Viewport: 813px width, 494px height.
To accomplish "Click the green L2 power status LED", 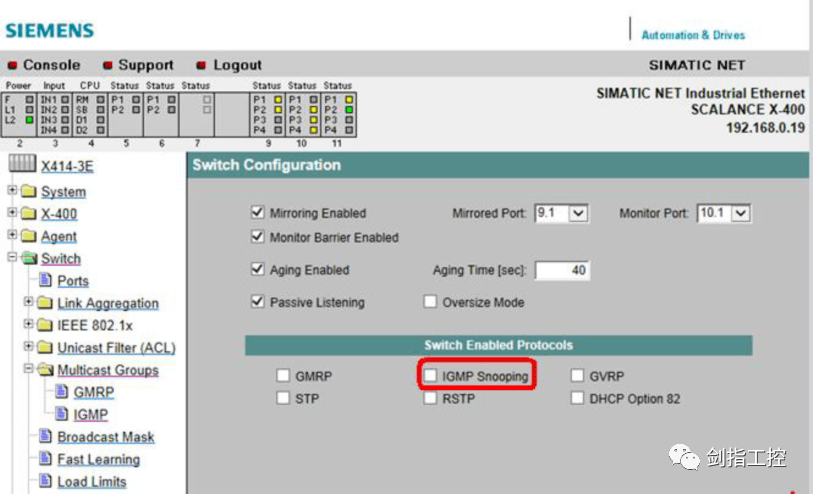I will 30,120.
